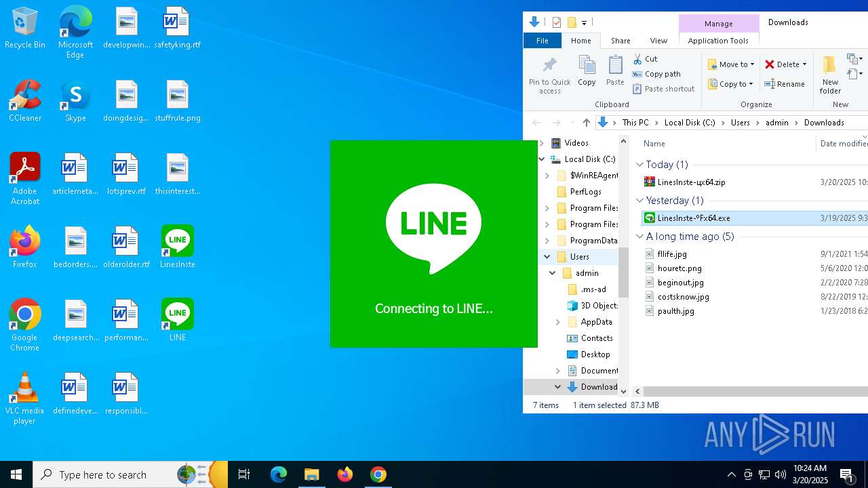
Task: Collapse the Users folder in tree
Action: (547, 257)
